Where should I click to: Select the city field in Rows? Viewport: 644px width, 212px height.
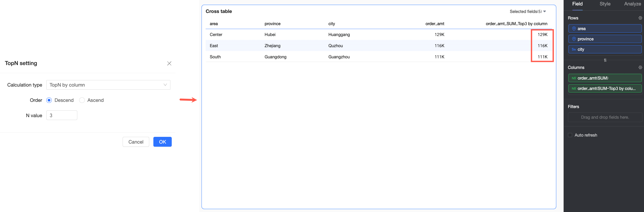coord(605,49)
